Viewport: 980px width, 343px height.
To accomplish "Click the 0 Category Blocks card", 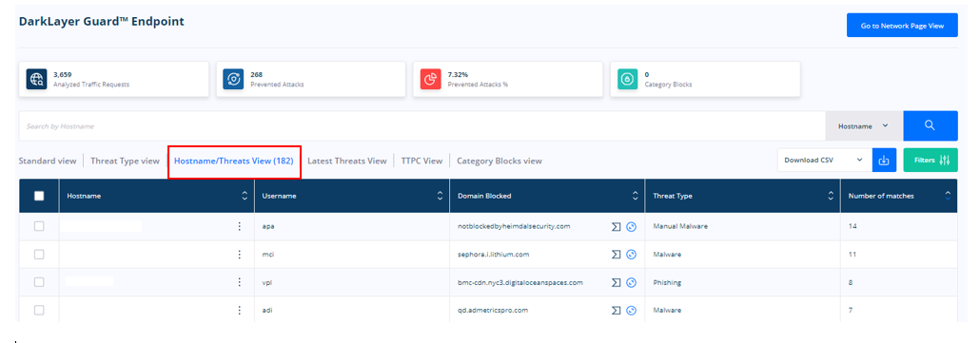I will [x=705, y=79].
